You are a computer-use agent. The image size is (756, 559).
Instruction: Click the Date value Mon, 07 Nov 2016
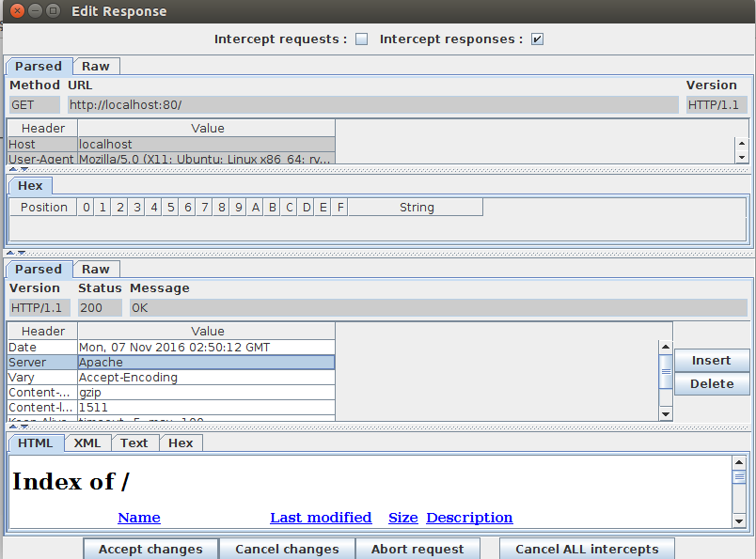[x=206, y=347]
